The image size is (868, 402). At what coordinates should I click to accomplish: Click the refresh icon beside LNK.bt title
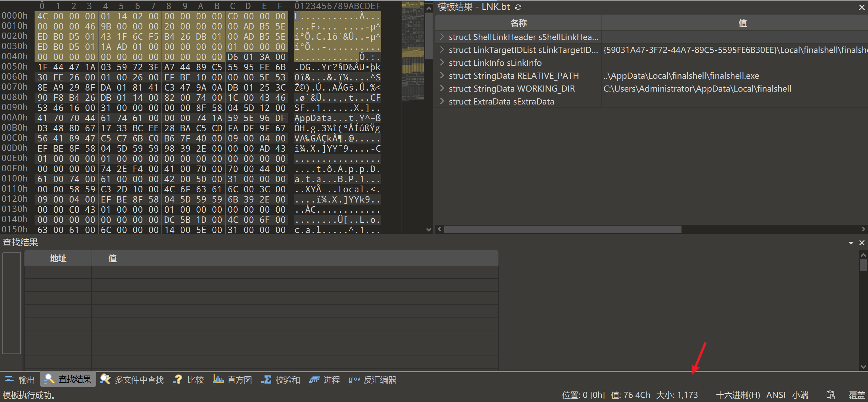click(x=518, y=7)
